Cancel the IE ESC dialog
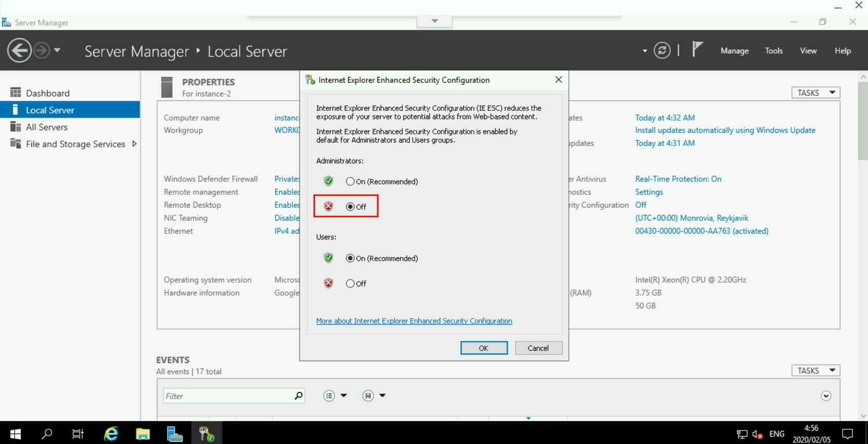 point(538,348)
